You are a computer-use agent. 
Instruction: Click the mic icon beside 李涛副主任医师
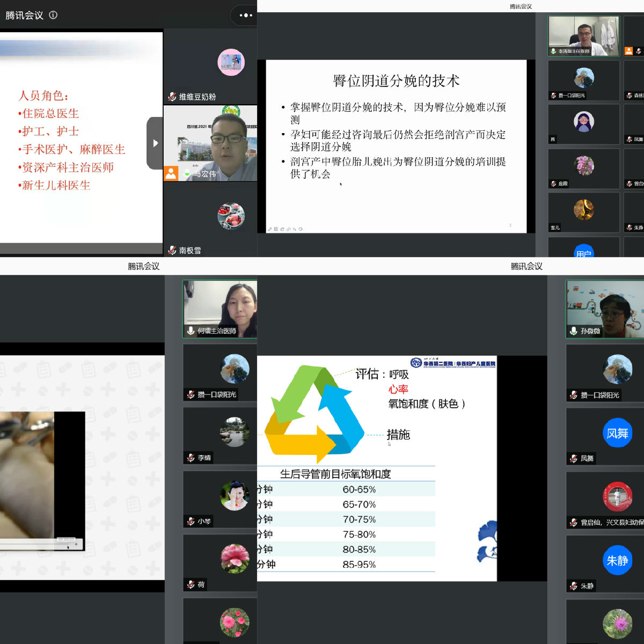point(553,52)
